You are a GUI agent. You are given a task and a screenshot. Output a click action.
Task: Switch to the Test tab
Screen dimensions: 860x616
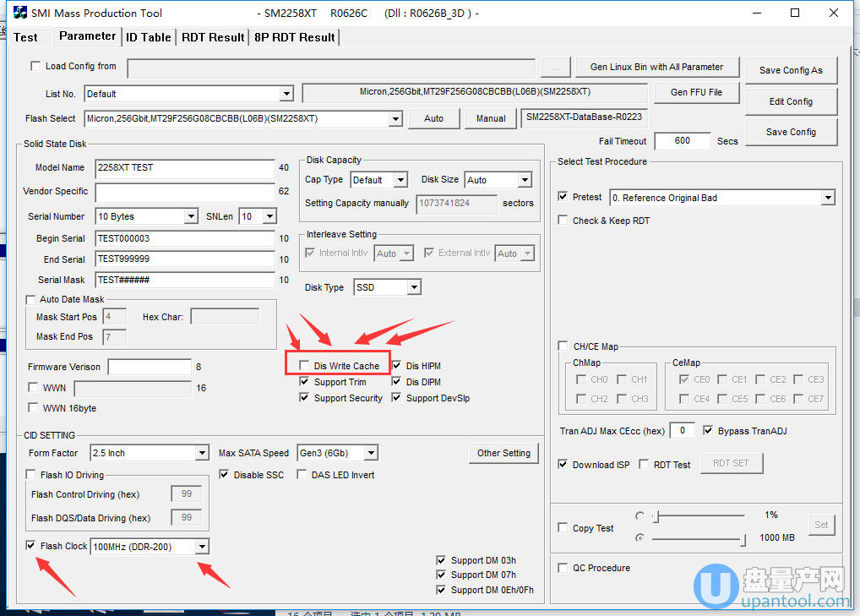(x=26, y=37)
